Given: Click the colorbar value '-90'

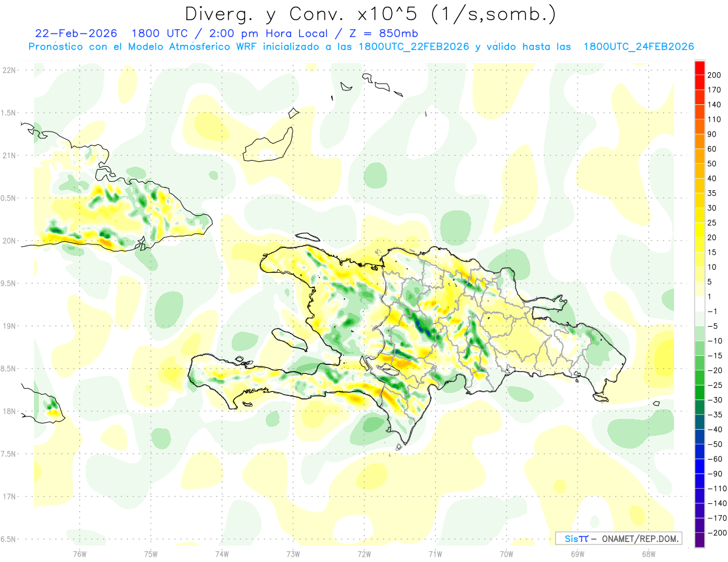Looking at the screenshot, I should point(716,474).
